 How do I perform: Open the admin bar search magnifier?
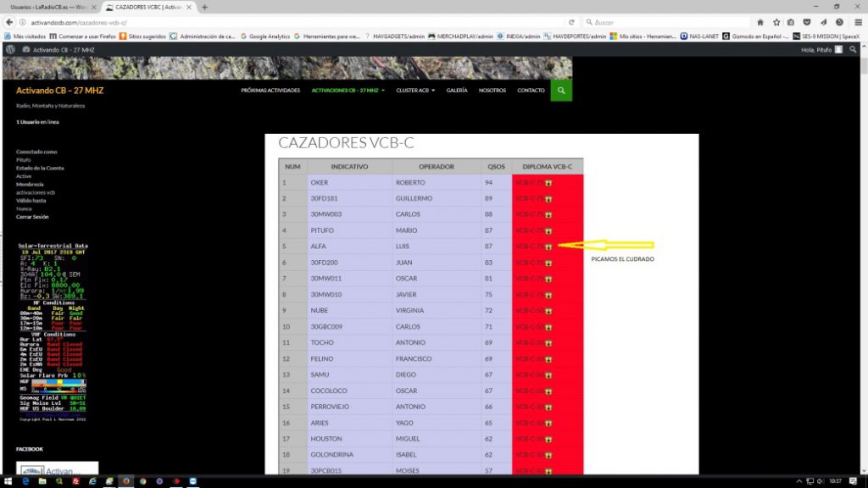tap(853, 50)
